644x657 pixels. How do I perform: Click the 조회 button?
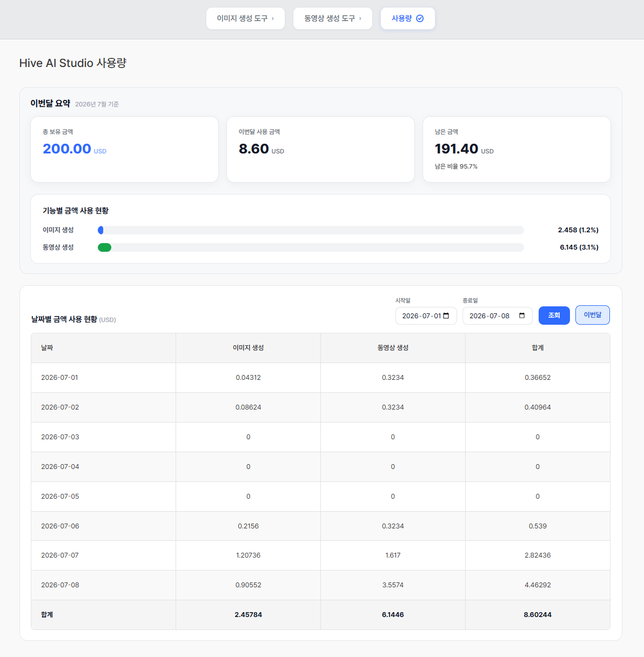coord(554,316)
